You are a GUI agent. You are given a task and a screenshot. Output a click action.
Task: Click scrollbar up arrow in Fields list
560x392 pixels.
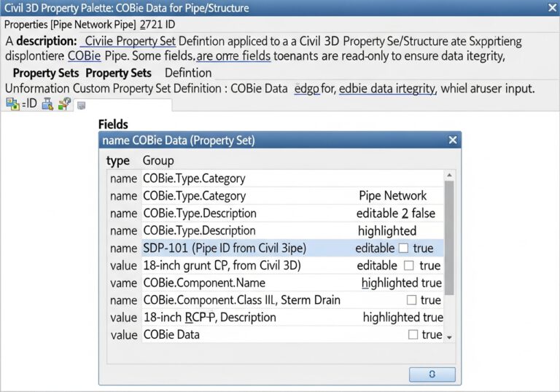point(449,175)
